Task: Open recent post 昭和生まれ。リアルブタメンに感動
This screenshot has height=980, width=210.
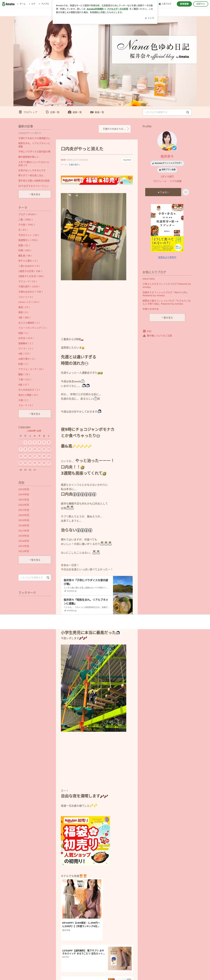Action: (34, 145)
